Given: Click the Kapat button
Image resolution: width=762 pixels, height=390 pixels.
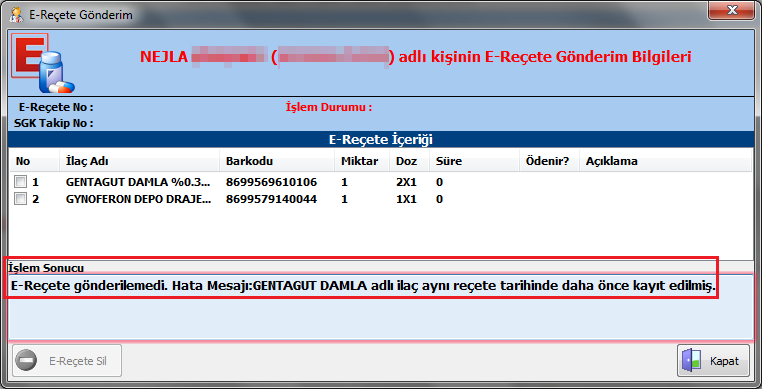Looking at the screenshot, I should (713, 361).
